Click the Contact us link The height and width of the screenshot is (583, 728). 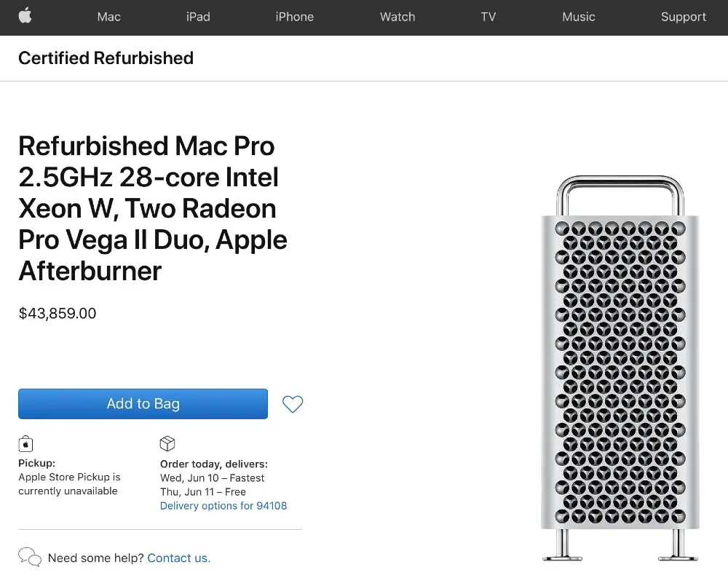[179, 558]
